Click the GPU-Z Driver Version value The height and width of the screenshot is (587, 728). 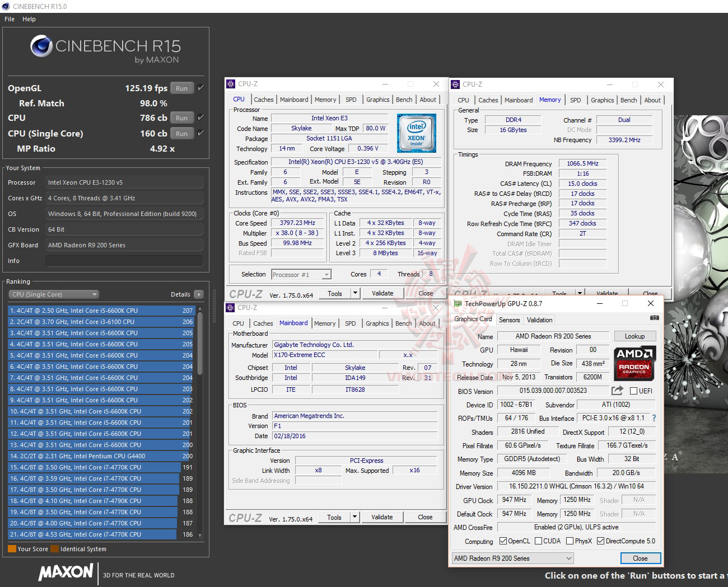click(576, 487)
